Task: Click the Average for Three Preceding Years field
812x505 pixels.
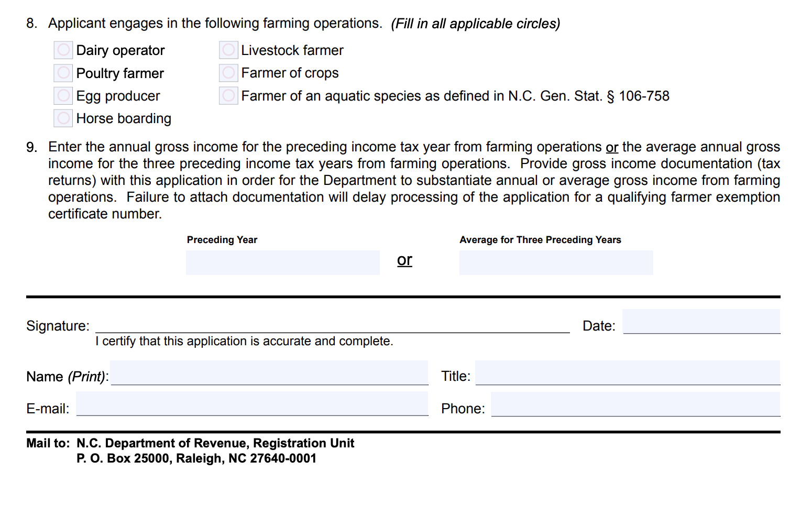Action: point(556,262)
